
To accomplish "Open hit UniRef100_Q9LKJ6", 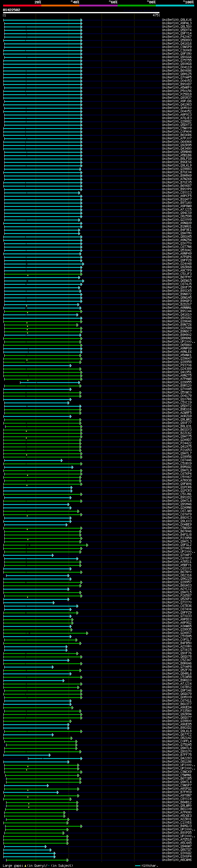I will pos(177,20).
